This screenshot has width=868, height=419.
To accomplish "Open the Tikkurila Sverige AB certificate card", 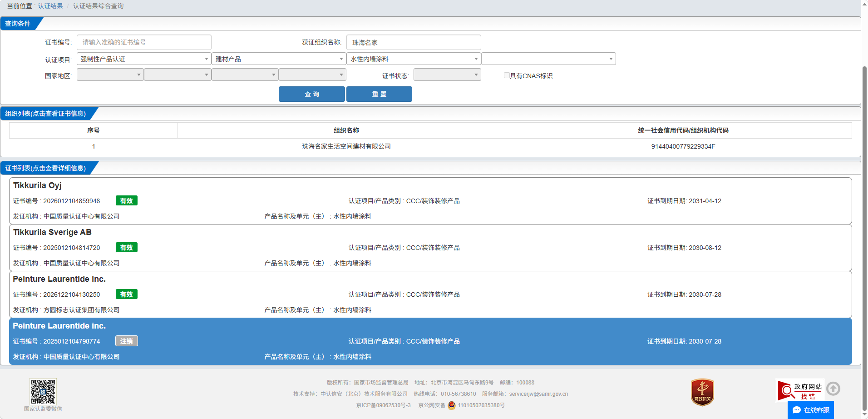I will [430, 248].
